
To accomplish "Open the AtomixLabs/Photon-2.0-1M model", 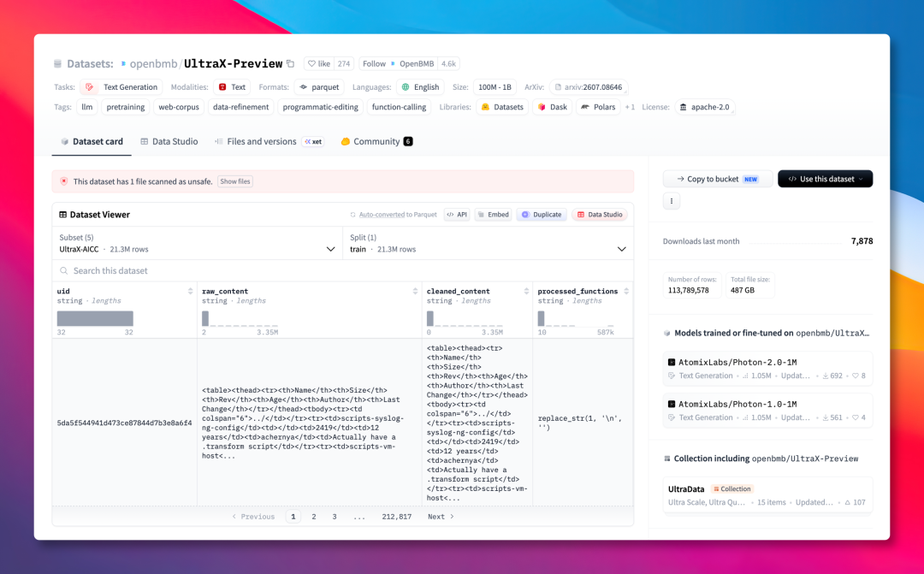I will coord(767,369).
